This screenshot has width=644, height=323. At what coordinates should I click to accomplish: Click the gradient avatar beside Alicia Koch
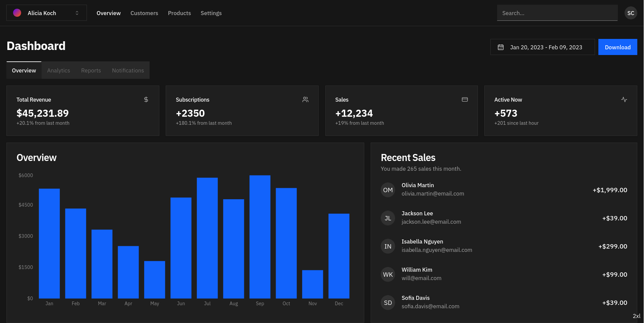[x=17, y=13]
